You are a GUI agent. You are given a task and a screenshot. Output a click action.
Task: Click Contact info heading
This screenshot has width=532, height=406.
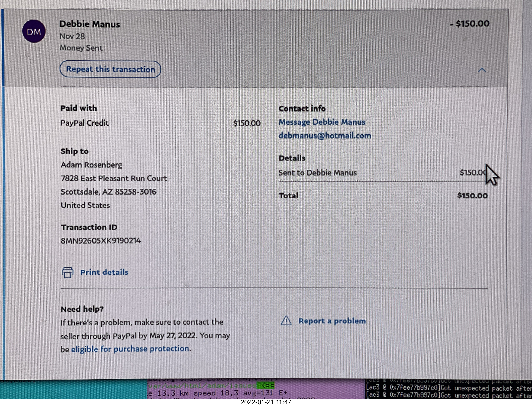(x=302, y=108)
